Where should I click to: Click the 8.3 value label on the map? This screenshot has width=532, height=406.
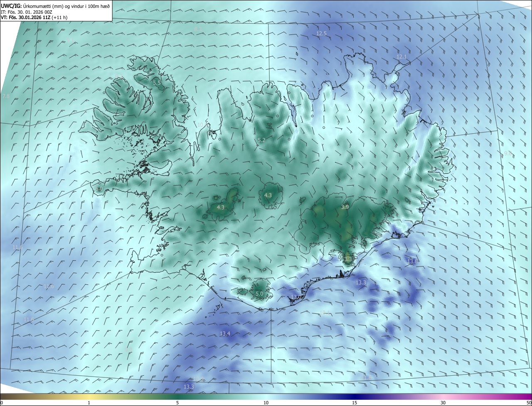(x=198, y=29)
